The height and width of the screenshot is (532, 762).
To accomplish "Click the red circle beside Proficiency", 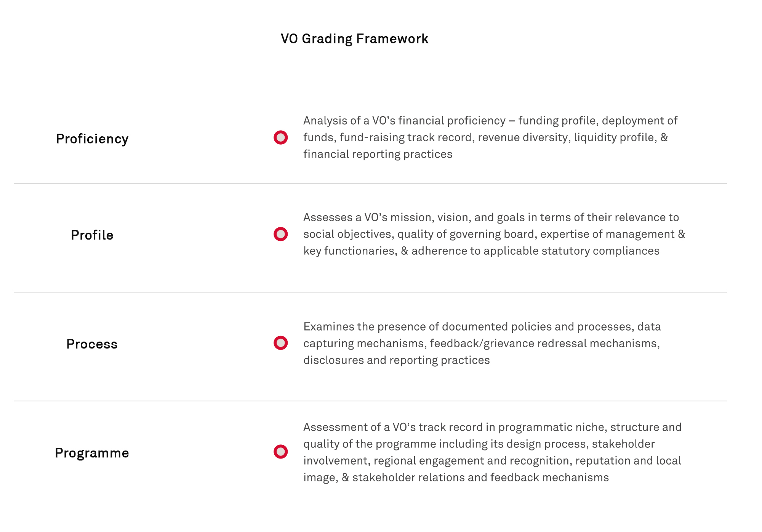I will (280, 137).
